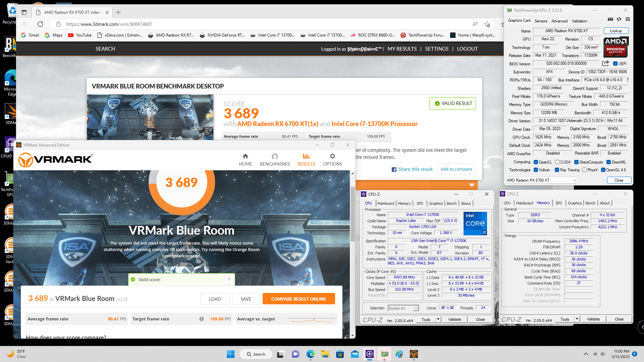Open browser tab actions menu
Viewport: 644px width, 362px height.
point(24,12)
